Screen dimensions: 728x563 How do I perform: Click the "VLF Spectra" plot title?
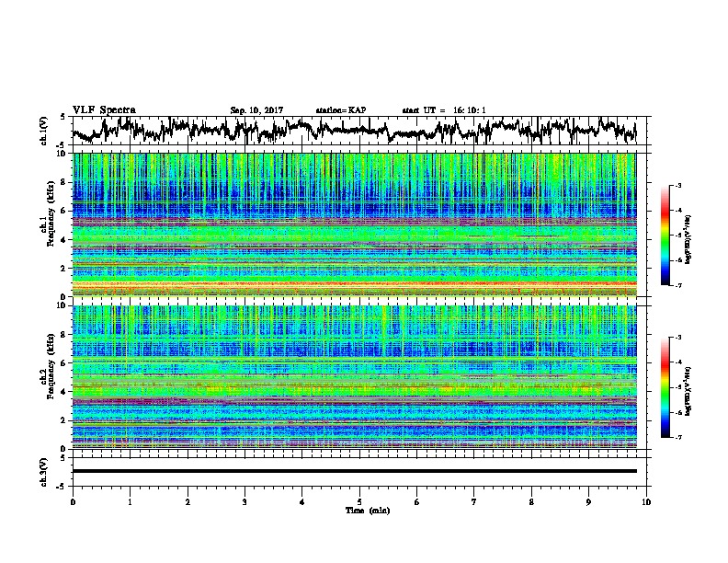[x=104, y=110]
